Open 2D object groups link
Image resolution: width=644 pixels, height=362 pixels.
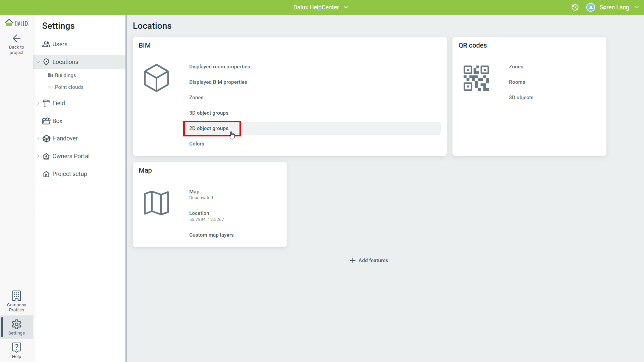pyautogui.click(x=209, y=128)
